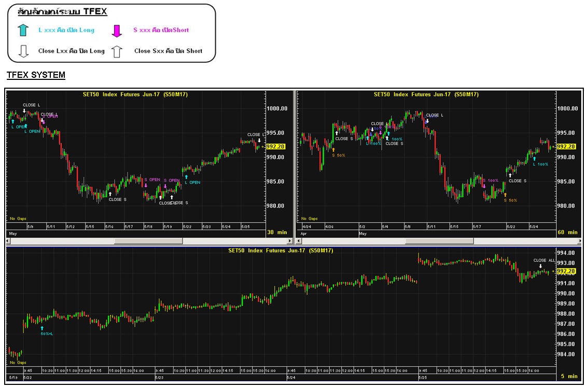Click the 60 min timeframe label
This screenshot has height=388, width=588.
(568, 232)
